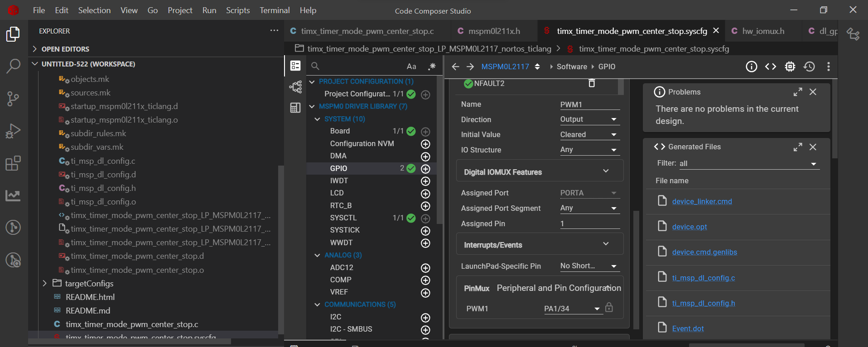
Task: Collapse the SYSTEM module group
Action: 317,119
